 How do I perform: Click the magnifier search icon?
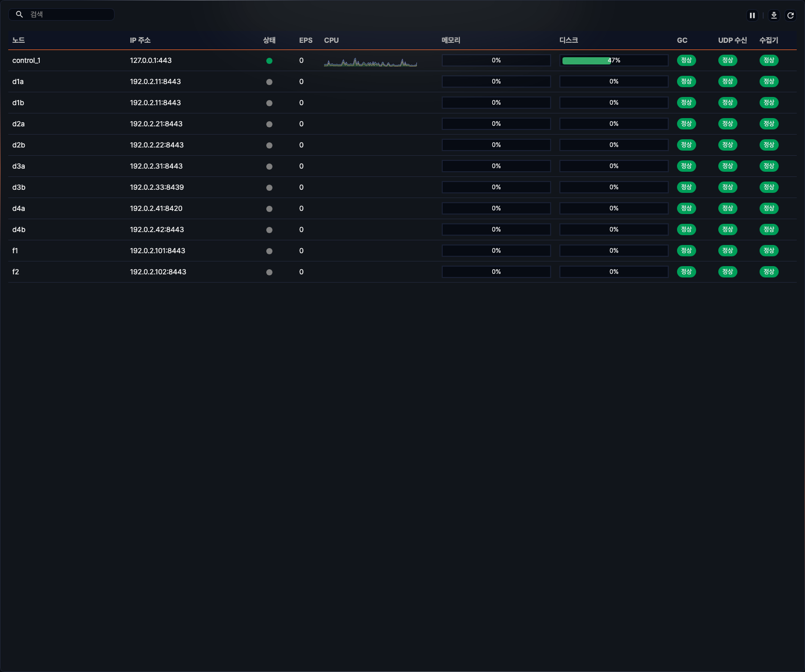coord(20,14)
